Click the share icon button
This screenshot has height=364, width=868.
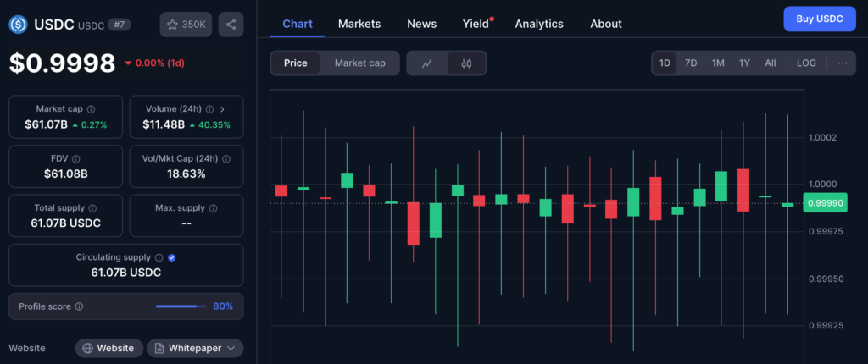click(231, 25)
